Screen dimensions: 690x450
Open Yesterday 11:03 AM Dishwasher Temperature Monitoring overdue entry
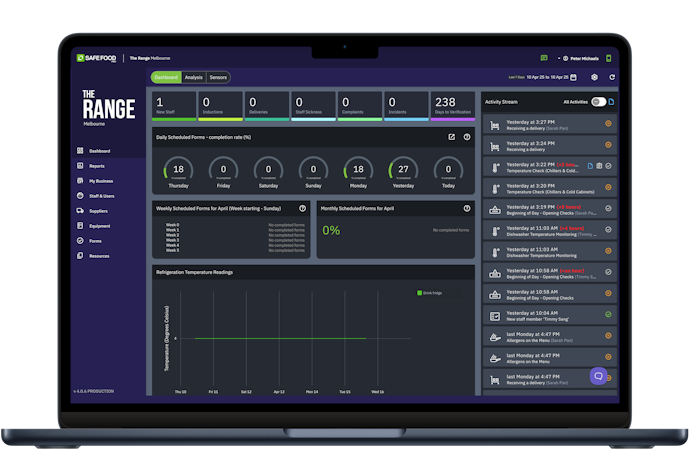[x=550, y=230]
